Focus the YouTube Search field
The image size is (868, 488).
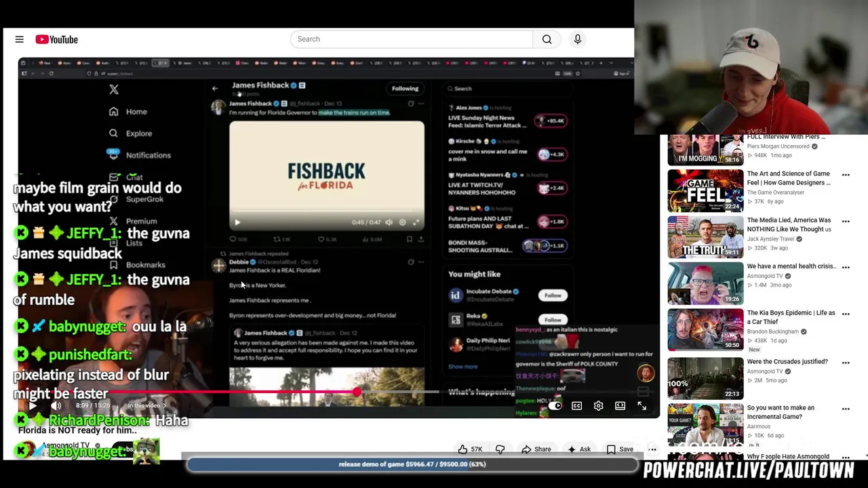(x=412, y=39)
